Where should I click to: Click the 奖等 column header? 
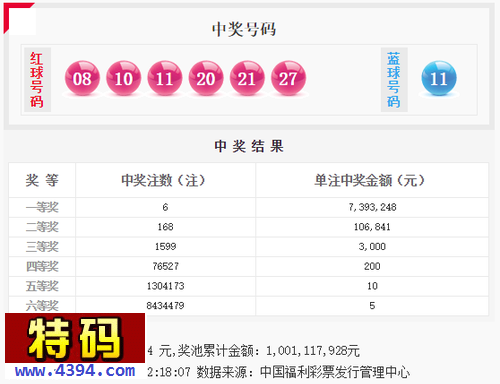pos(42,180)
